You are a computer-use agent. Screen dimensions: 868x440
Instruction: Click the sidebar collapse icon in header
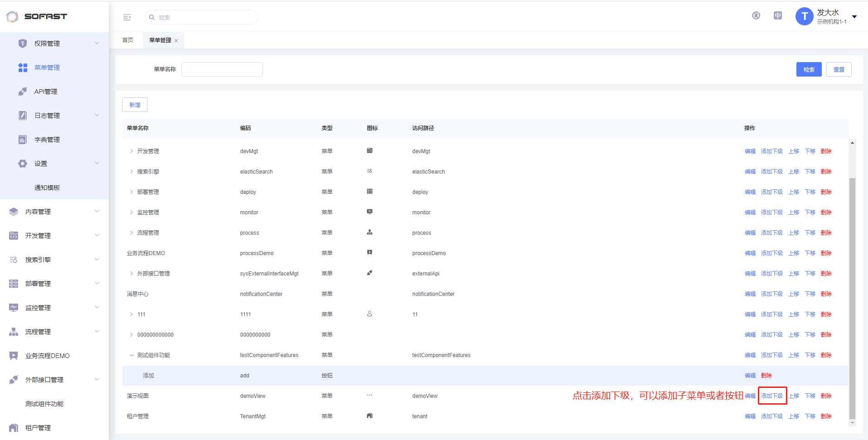coord(127,17)
